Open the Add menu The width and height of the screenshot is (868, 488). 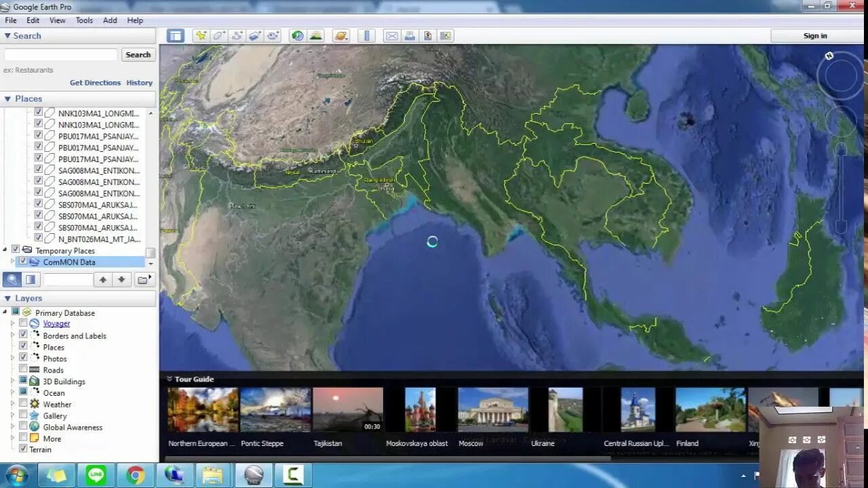click(x=110, y=20)
